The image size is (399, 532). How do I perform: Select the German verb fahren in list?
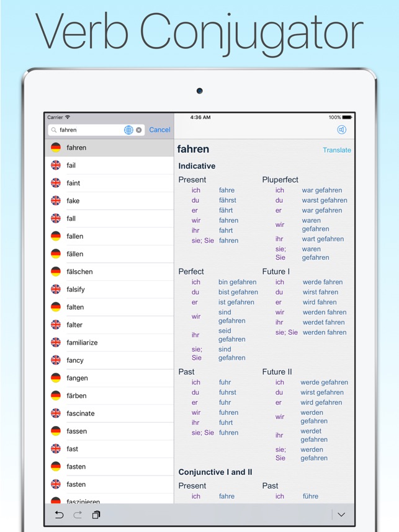[x=109, y=148]
